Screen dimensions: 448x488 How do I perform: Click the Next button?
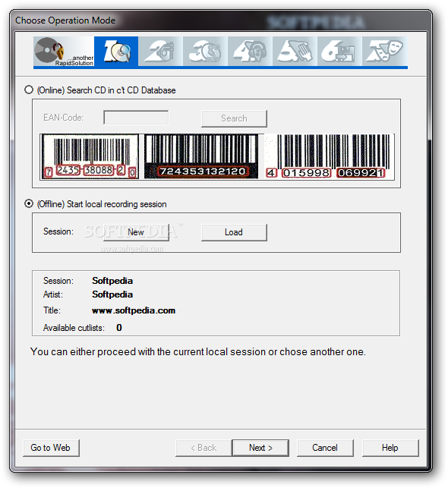point(260,448)
